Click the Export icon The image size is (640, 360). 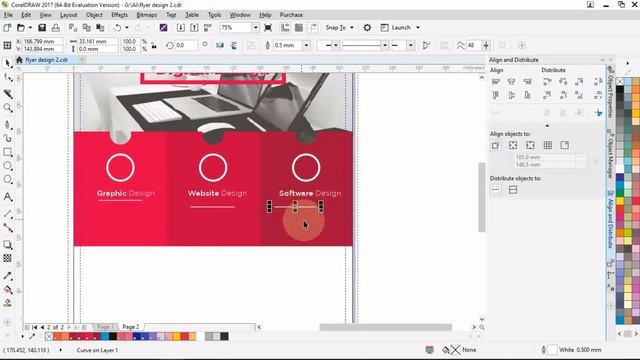point(194,28)
